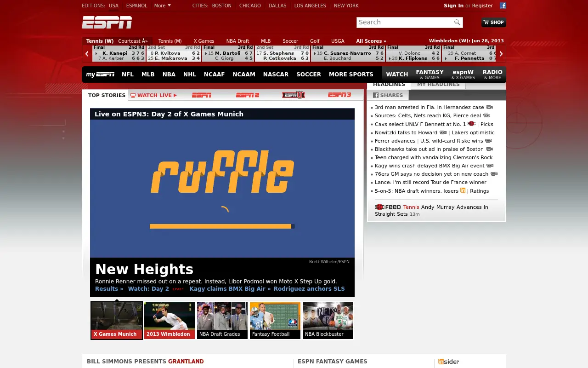This screenshot has height=368, width=588.
Task: Open the FANTASY & GAMES menu
Action: click(430, 75)
